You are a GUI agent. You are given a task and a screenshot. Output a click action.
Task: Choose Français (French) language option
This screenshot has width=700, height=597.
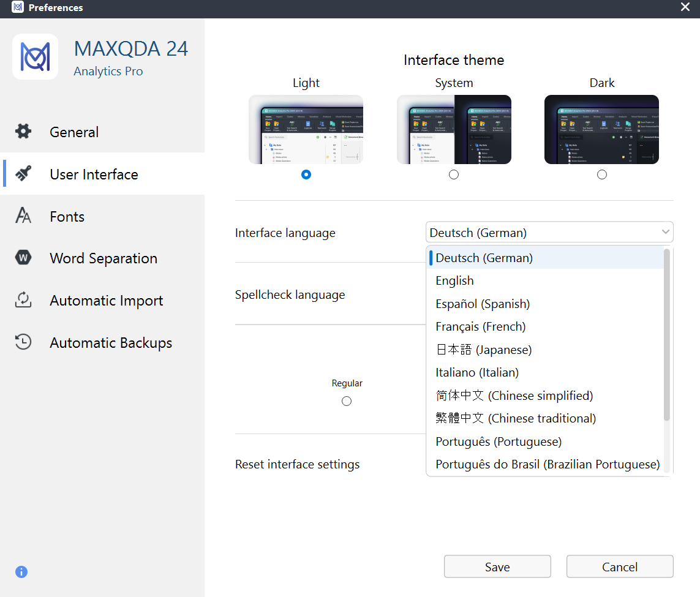(x=546, y=326)
